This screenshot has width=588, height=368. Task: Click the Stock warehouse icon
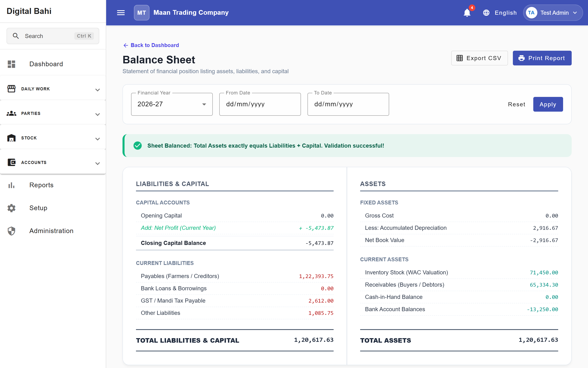[11, 138]
